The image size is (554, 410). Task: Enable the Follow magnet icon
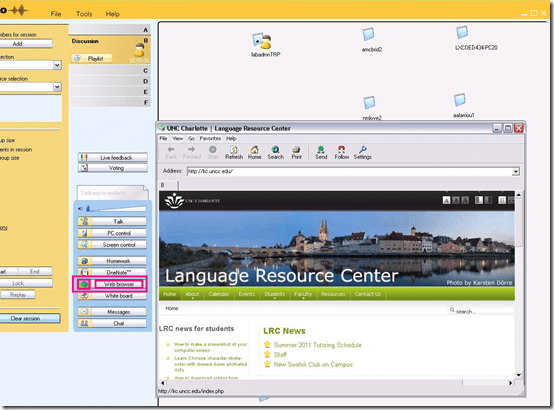tap(342, 152)
